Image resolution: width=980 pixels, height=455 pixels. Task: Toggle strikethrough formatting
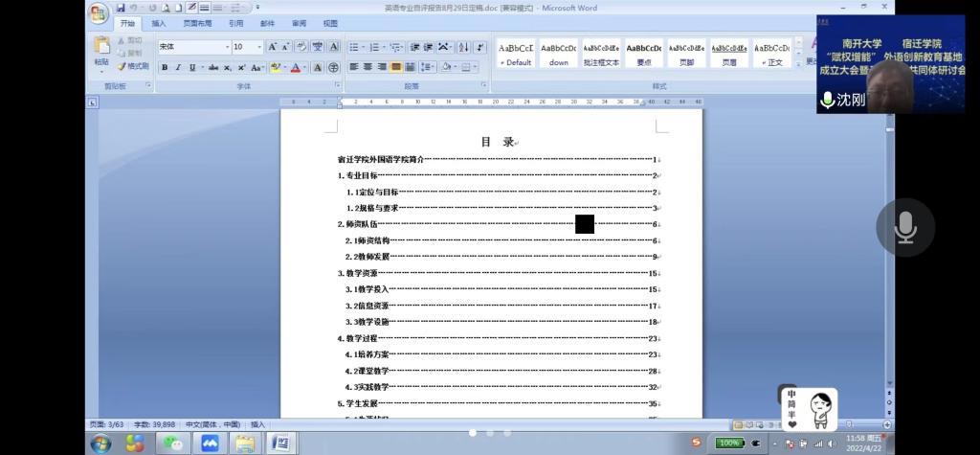212,67
